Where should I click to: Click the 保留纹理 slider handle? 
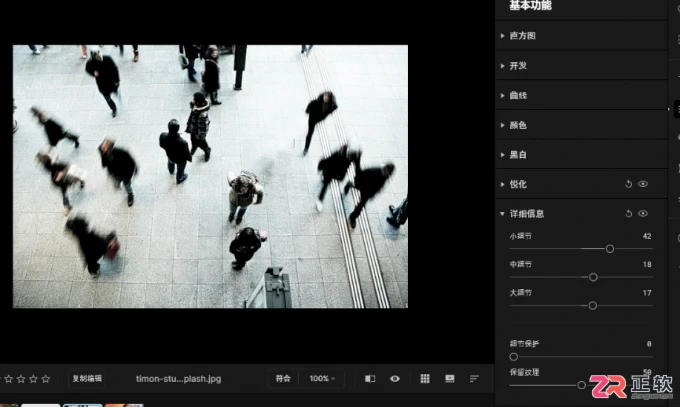582,385
